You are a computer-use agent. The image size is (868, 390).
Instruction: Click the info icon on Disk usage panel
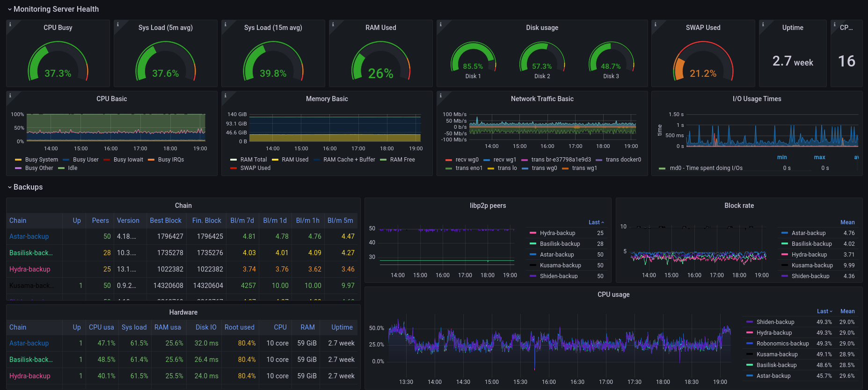(440, 24)
